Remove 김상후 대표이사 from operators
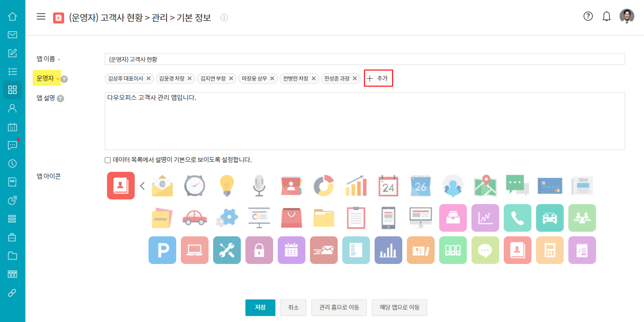Screen dimensions: 644x322 tap(149, 79)
